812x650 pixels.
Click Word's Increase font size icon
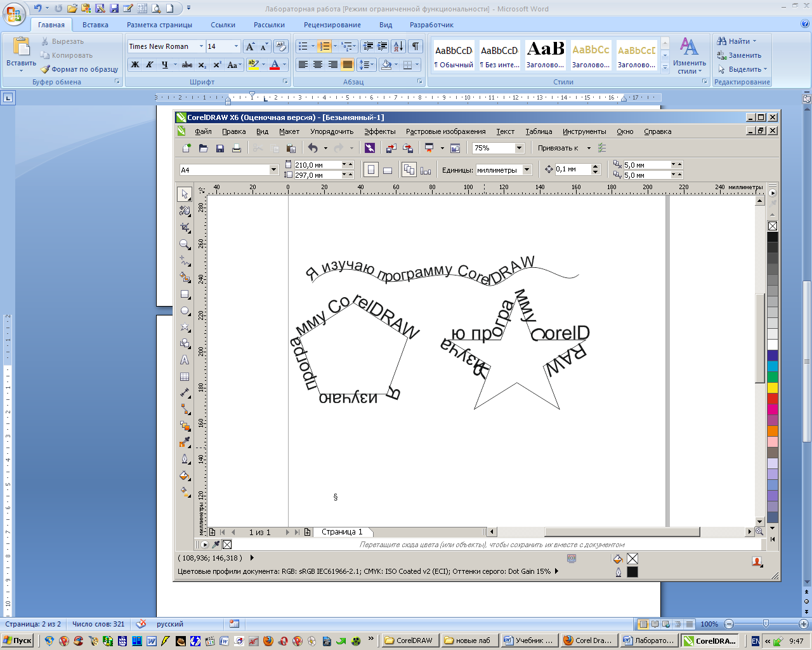pos(250,46)
